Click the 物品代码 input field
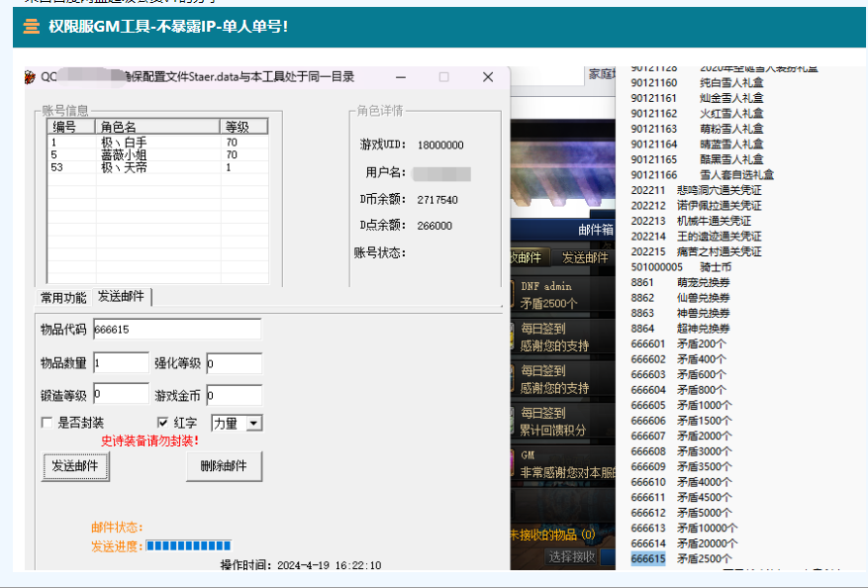868x588 pixels. (x=176, y=330)
